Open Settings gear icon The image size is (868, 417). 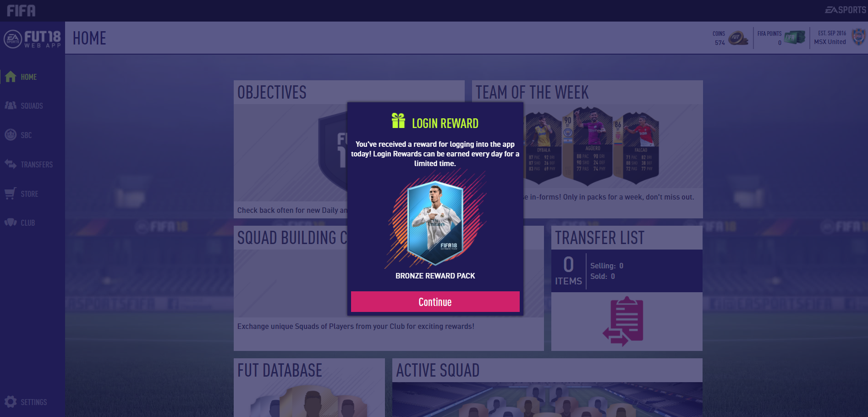point(11,402)
